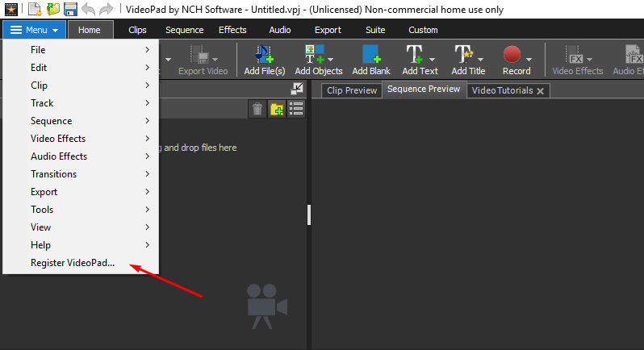
Task: Open Add Text dropdown arrow
Action: pyautogui.click(x=432, y=60)
